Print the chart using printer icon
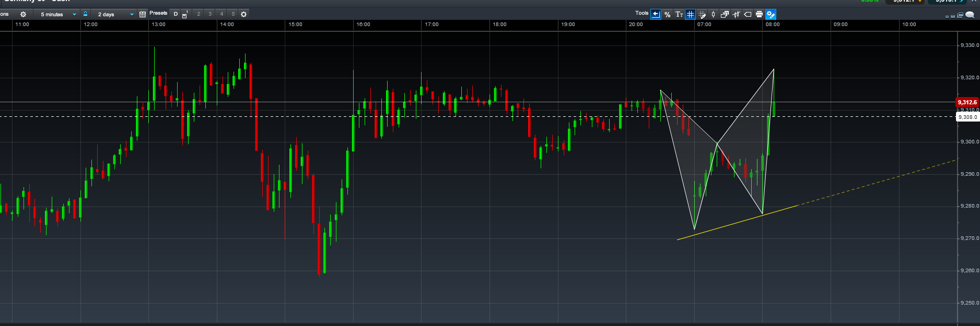 tap(759, 15)
